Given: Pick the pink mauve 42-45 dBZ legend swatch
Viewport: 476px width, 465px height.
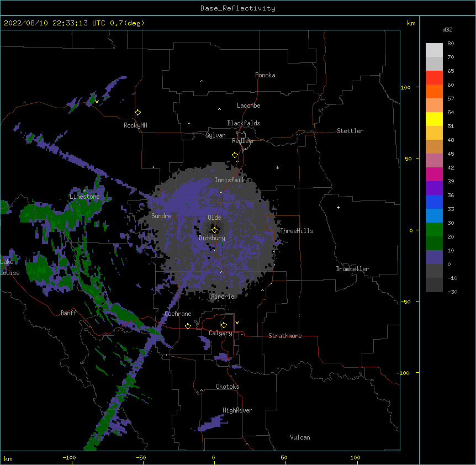Looking at the screenshot, I should click(x=434, y=161).
